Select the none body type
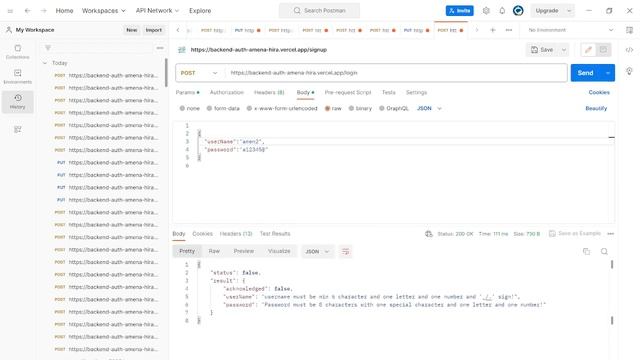The width and height of the screenshot is (640, 360). click(x=190, y=109)
